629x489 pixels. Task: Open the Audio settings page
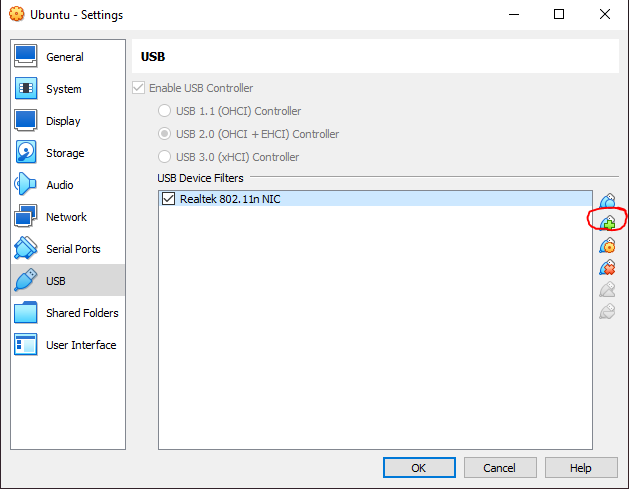tap(68, 185)
